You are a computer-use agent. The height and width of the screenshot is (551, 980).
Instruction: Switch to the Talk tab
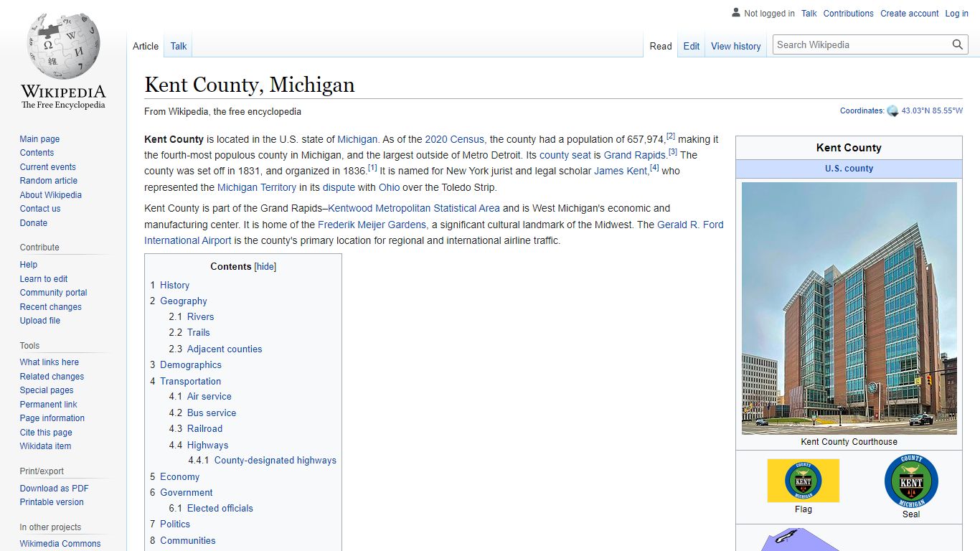(x=179, y=46)
